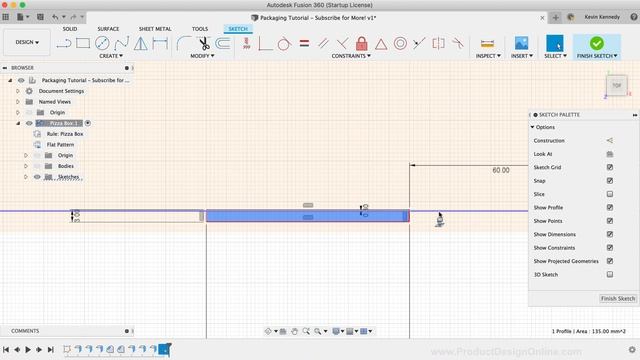Toggle the Snap checkbox

610,181
